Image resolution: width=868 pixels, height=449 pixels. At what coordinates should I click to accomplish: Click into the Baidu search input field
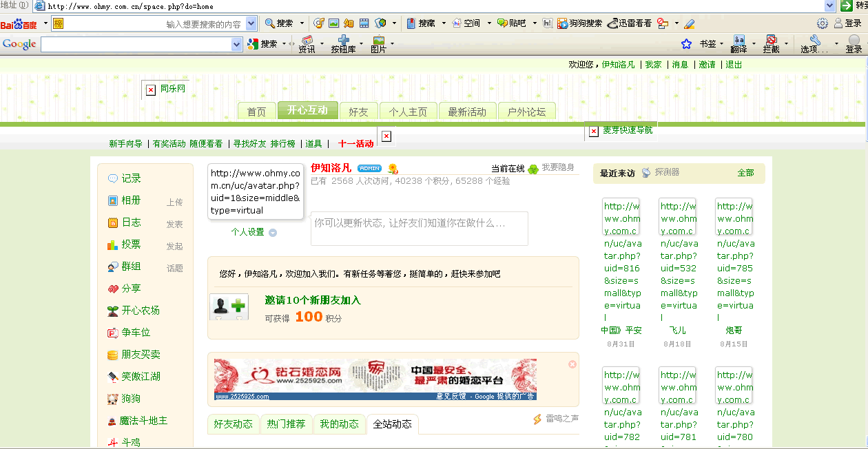[155, 23]
